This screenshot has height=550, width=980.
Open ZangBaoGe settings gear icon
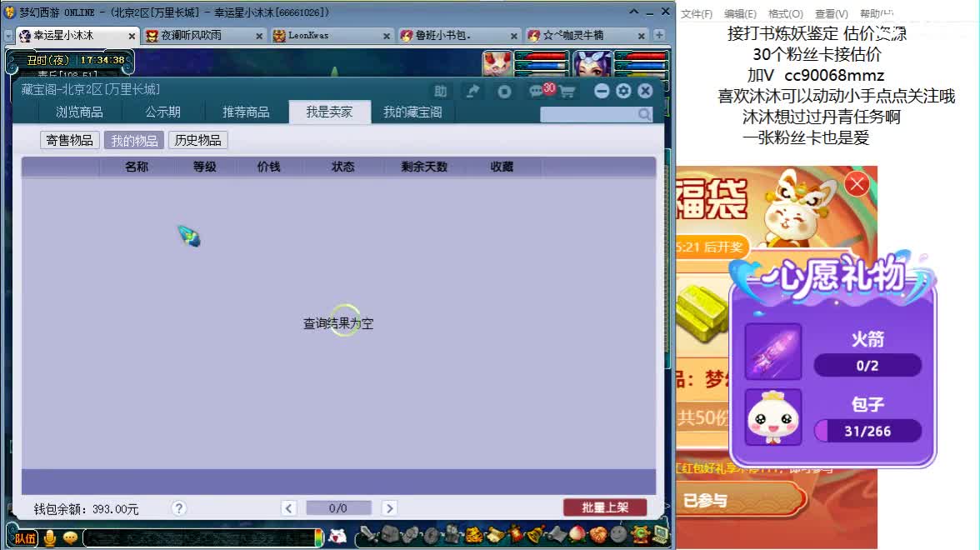pos(623,92)
